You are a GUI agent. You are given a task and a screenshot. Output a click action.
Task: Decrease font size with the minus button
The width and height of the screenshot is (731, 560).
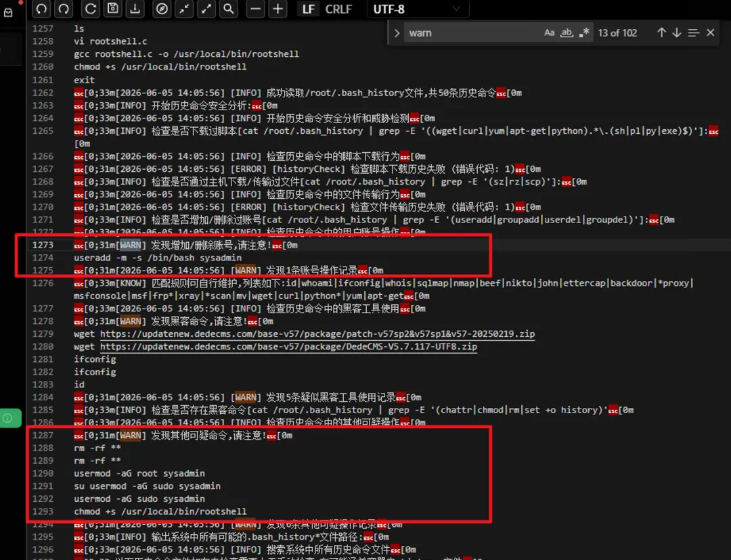[x=255, y=8]
